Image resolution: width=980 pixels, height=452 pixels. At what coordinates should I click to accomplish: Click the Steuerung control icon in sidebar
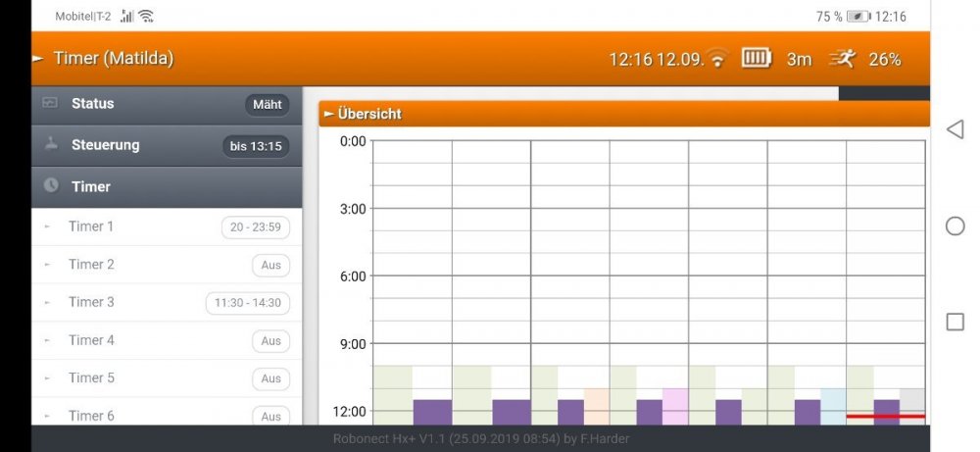(x=51, y=145)
